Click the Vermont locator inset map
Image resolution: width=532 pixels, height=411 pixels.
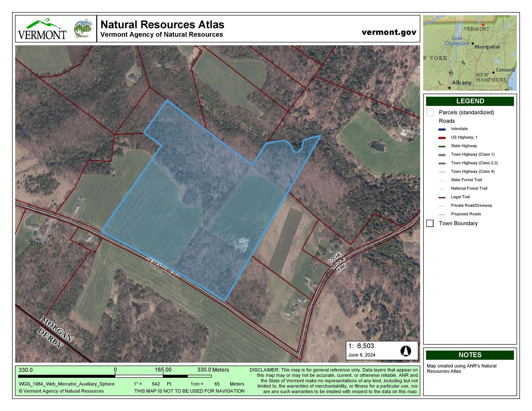point(470,53)
